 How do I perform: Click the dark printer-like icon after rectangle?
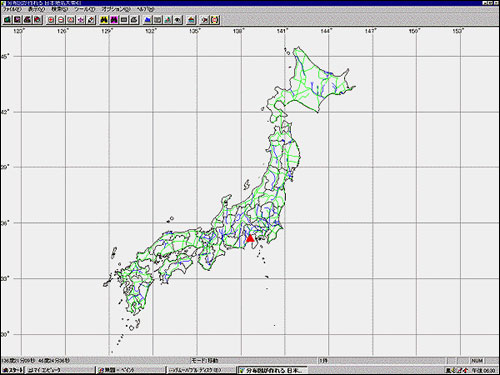pos(134,20)
